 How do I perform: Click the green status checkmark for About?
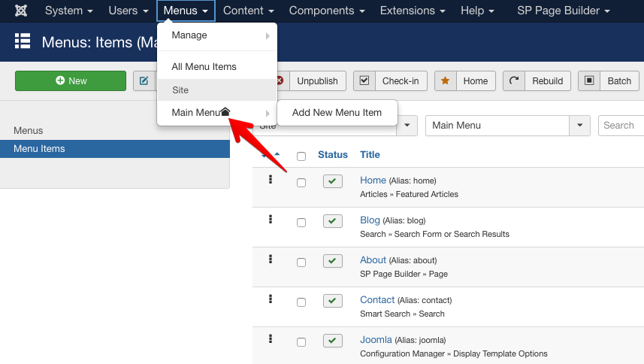(333, 261)
